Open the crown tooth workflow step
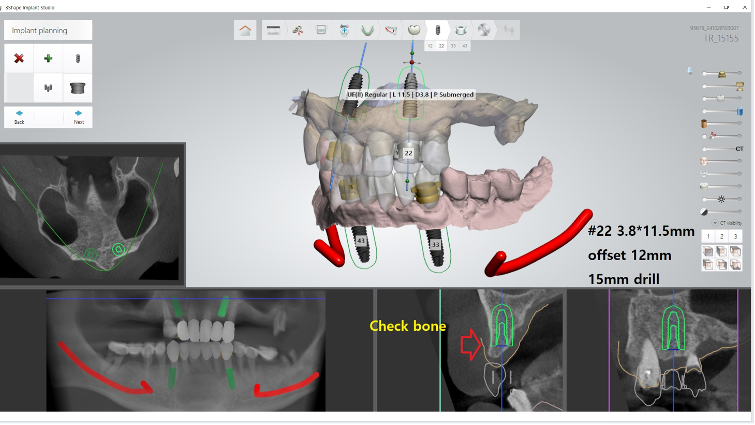The image size is (755, 425). (413, 30)
